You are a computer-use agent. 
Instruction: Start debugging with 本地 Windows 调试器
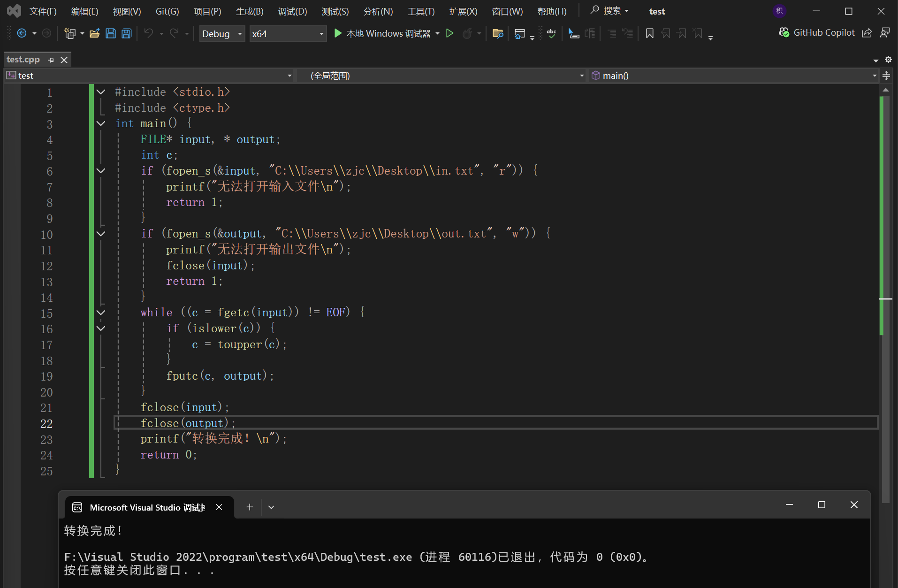pyautogui.click(x=382, y=33)
